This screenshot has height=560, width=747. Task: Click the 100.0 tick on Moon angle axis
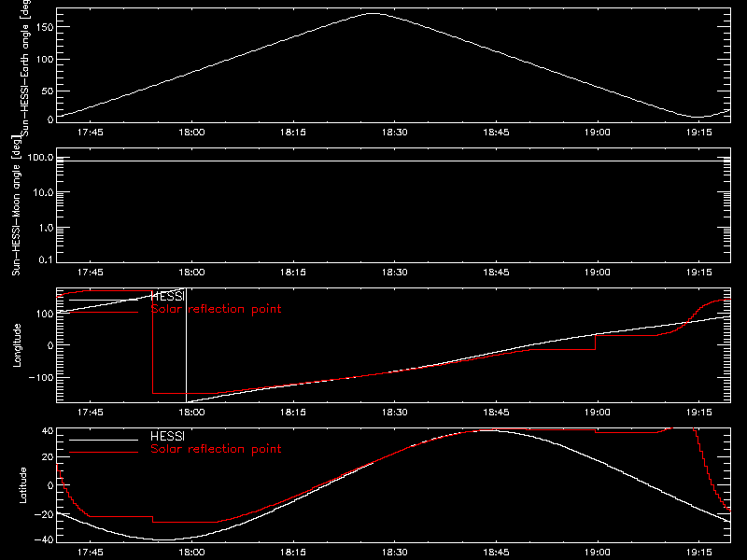coord(40,158)
